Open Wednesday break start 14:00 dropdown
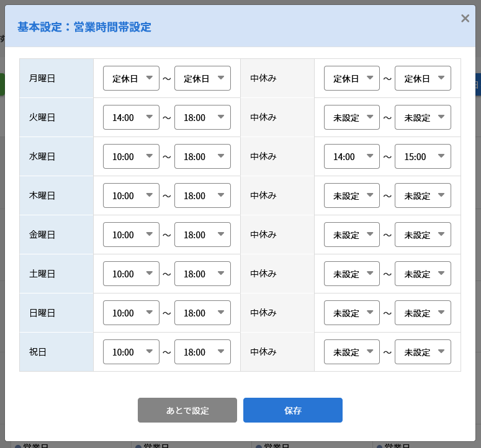Image resolution: width=481 pixels, height=448 pixels. pyautogui.click(x=351, y=156)
